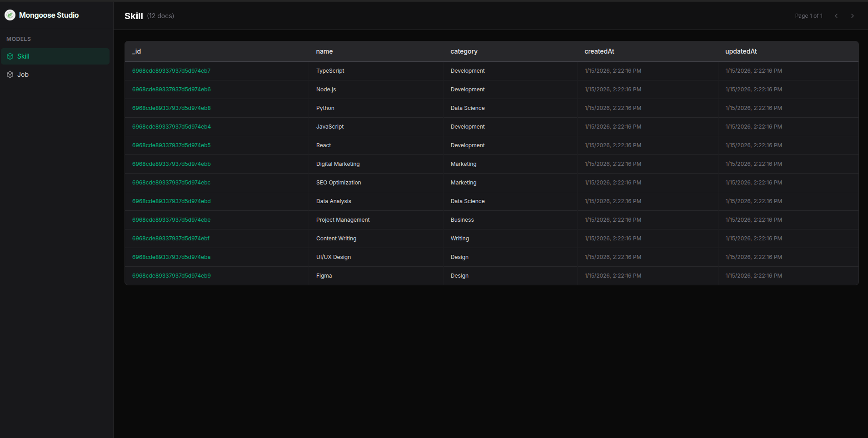Screen dimensions: 868x438
Task: Sort the table by createdAt column
Action: [599, 51]
